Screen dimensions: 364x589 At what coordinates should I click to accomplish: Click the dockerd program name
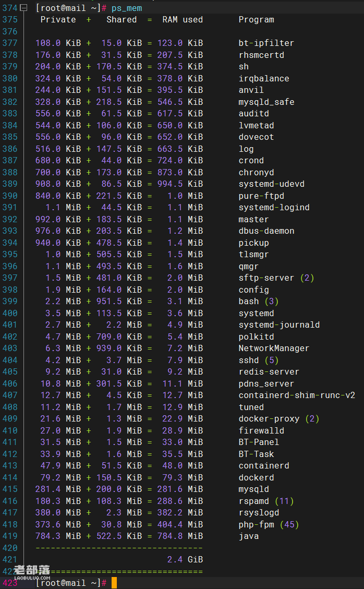pos(256,477)
